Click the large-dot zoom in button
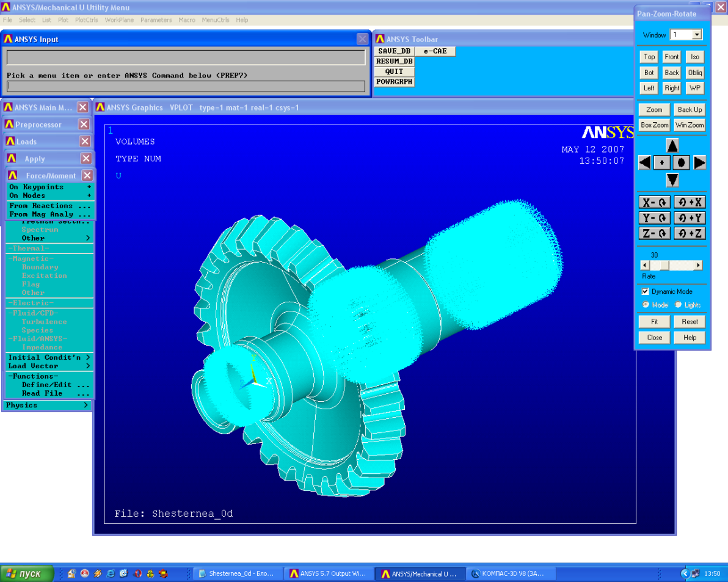This screenshot has height=582, width=728. (681, 162)
